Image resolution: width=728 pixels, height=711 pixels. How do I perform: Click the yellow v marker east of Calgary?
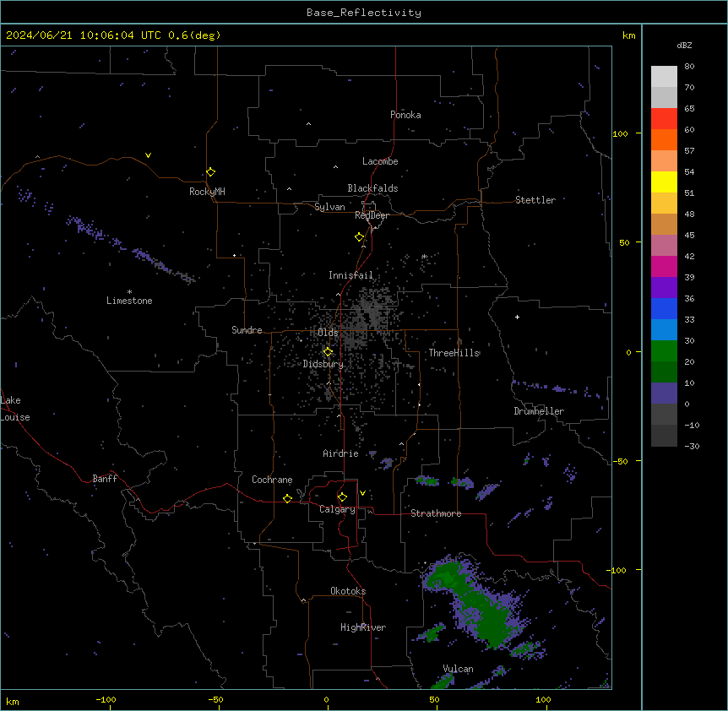point(362,493)
